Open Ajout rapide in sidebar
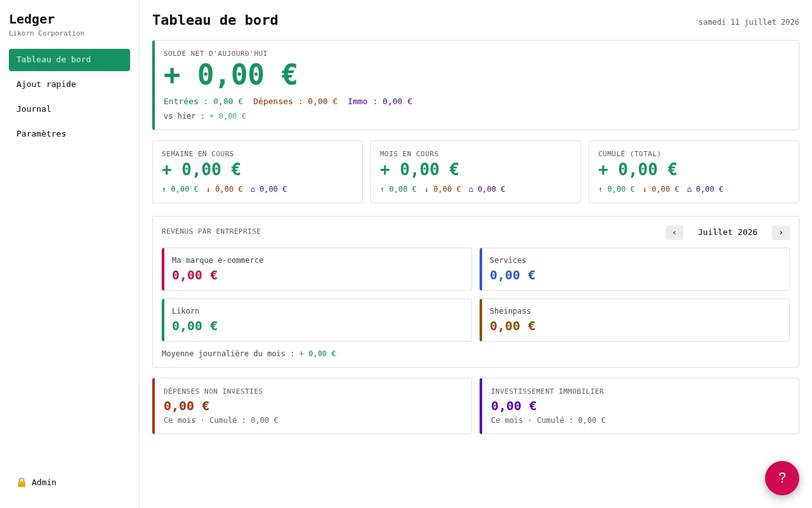Screen dimensions: 812x508 (69, 84)
